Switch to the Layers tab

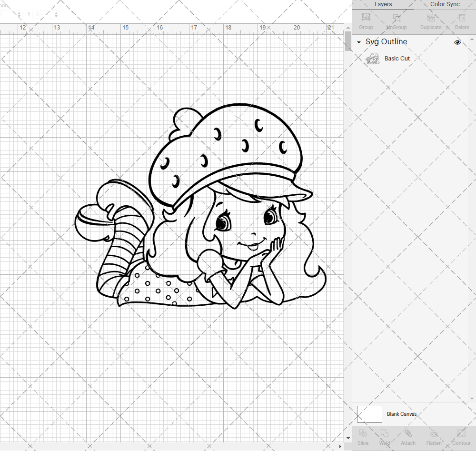pyautogui.click(x=383, y=4)
